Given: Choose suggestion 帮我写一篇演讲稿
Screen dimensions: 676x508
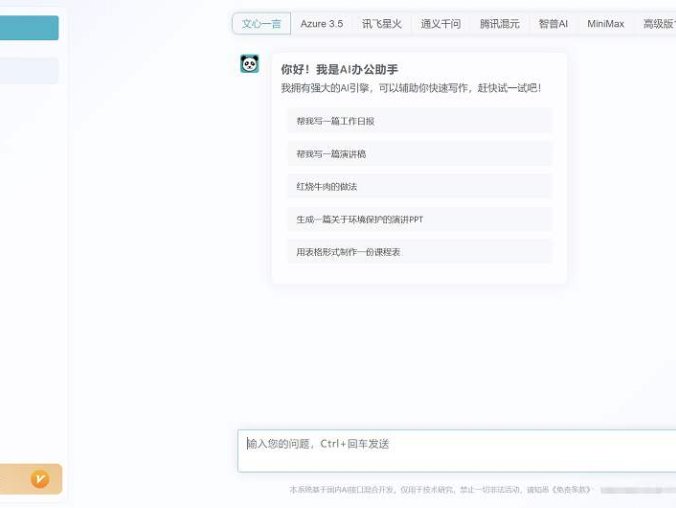Looking at the screenshot, I should click(x=420, y=154).
